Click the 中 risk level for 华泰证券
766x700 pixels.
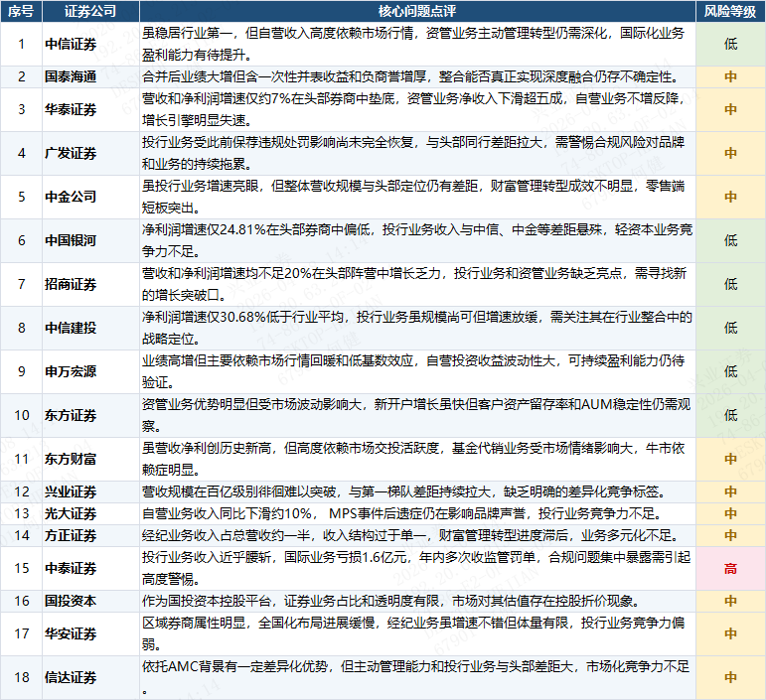pos(730,109)
